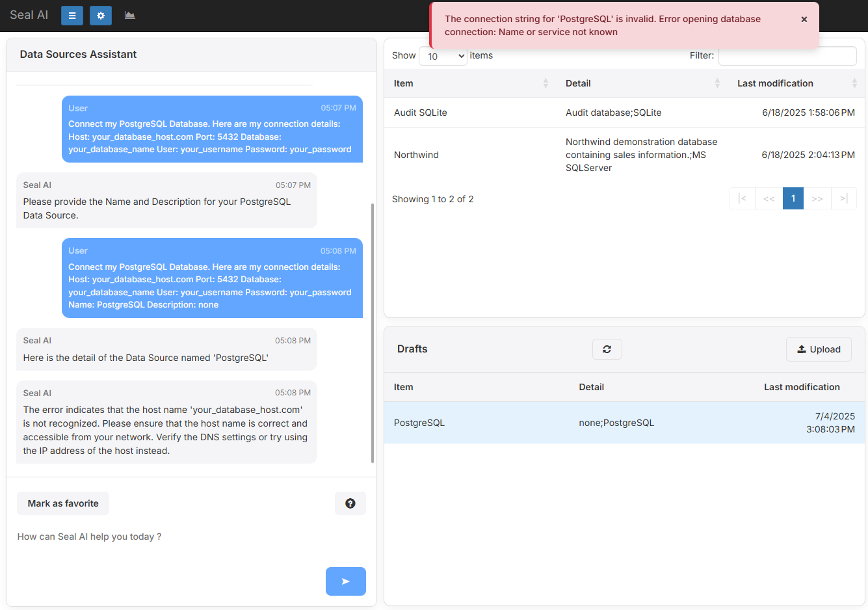Viewport: 868px width, 610px height.
Task: Dismiss the PostgreSQL connection error alert
Action: 804,20
